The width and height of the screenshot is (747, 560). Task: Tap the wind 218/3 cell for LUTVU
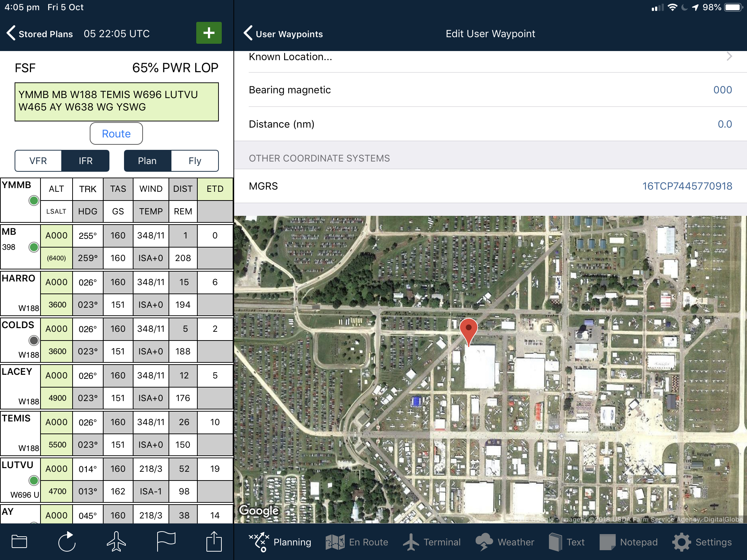(x=151, y=469)
